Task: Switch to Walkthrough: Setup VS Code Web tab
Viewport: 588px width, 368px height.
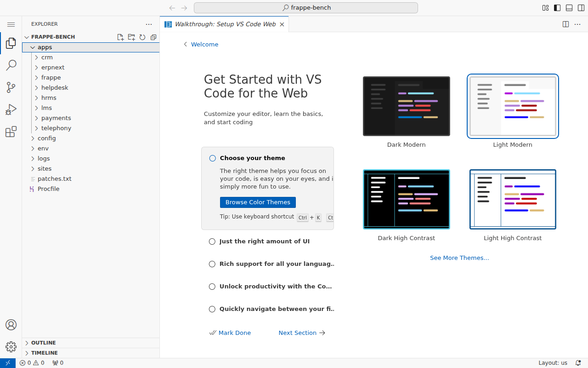Action: 225,24
